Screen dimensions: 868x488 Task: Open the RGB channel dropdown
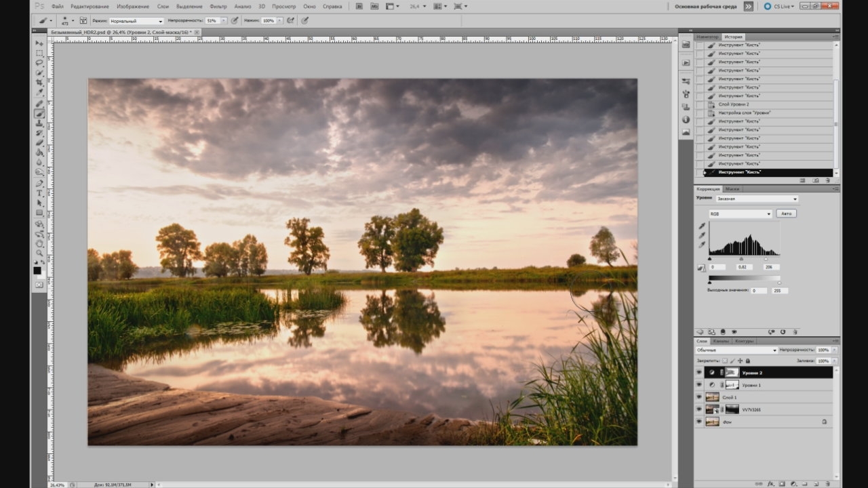(741, 213)
